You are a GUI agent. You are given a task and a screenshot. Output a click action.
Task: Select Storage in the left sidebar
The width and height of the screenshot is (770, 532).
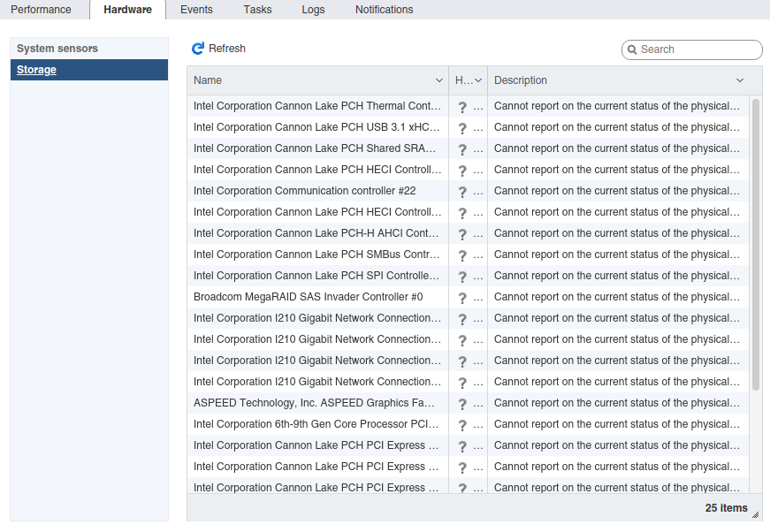pyautogui.click(x=36, y=70)
